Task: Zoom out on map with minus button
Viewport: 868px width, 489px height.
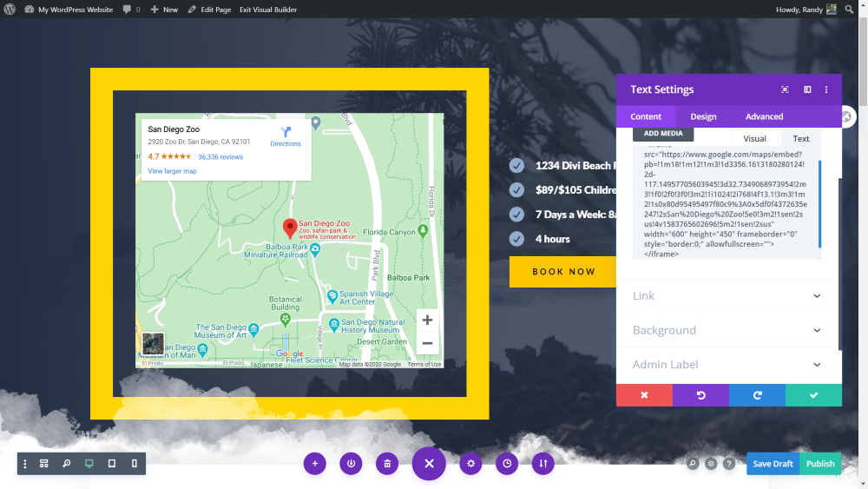Action: tap(427, 343)
